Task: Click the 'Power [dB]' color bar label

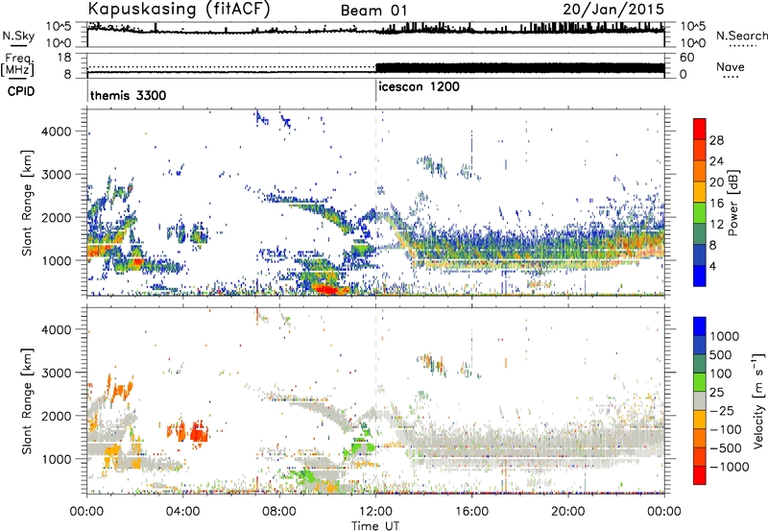Action: click(x=732, y=203)
